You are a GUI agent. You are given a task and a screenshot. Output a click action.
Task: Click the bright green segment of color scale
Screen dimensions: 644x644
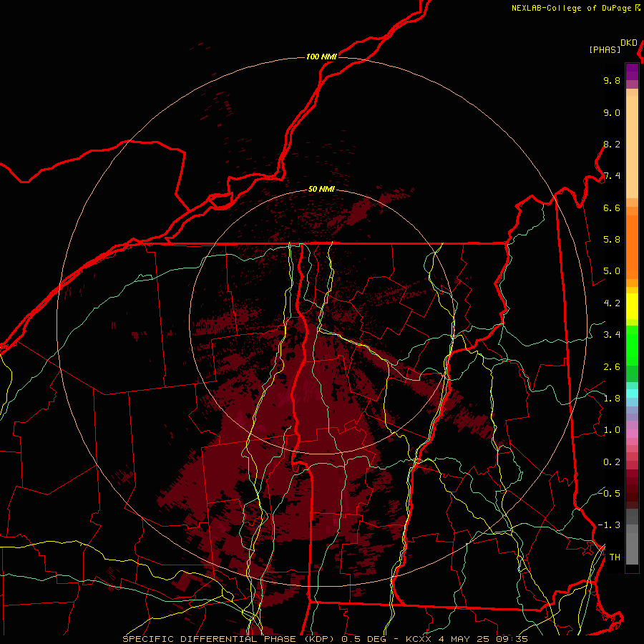pyautogui.click(x=632, y=345)
